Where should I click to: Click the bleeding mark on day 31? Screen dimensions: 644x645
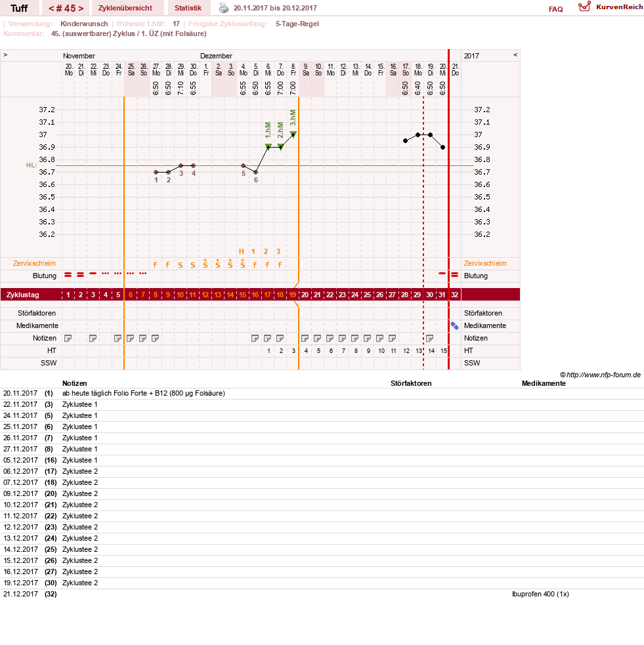pos(442,273)
